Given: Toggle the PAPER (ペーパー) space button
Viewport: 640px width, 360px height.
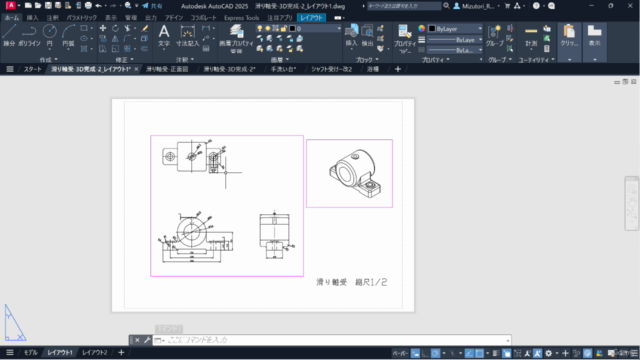Looking at the screenshot, I should pos(400,353).
